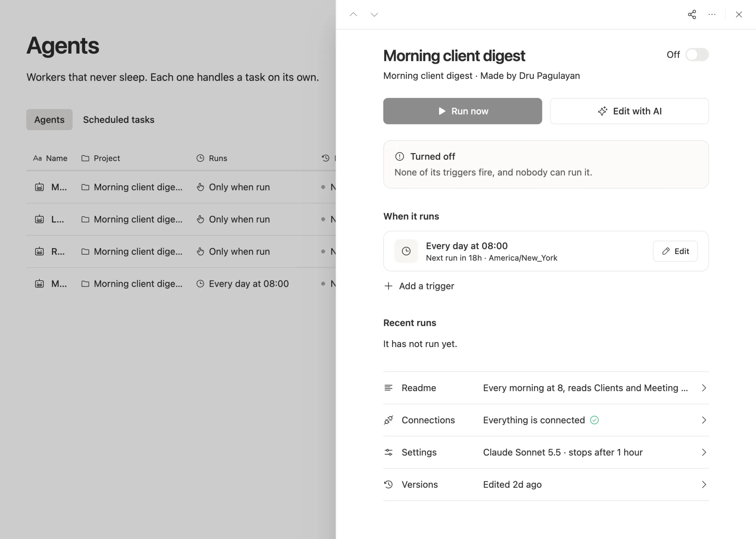Click the robot icon in the L... row
Screen dimensions: 756x539
coord(39,219)
